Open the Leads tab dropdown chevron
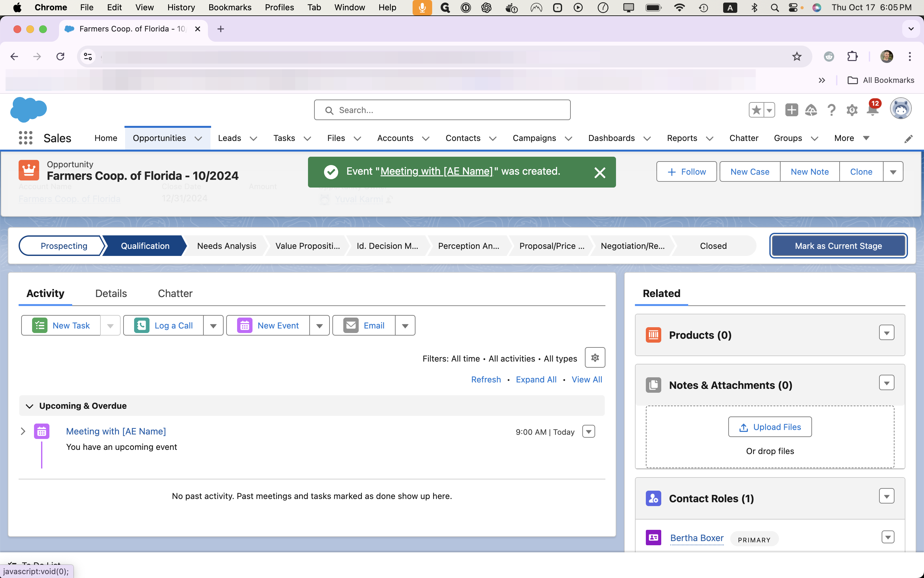The height and width of the screenshot is (578, 924). 253,138
